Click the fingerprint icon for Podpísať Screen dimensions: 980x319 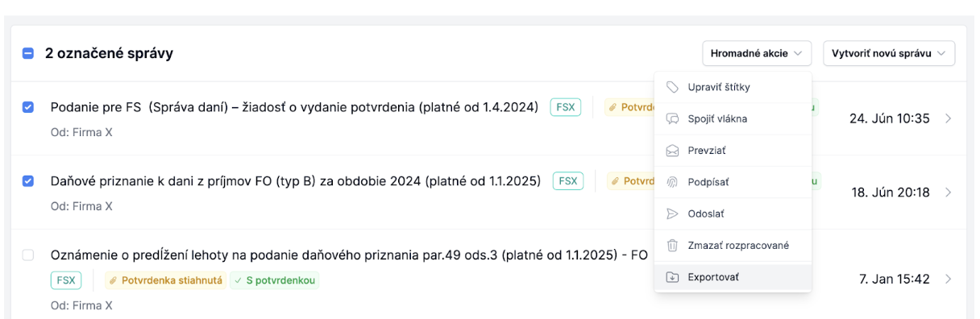click(672, 182)
